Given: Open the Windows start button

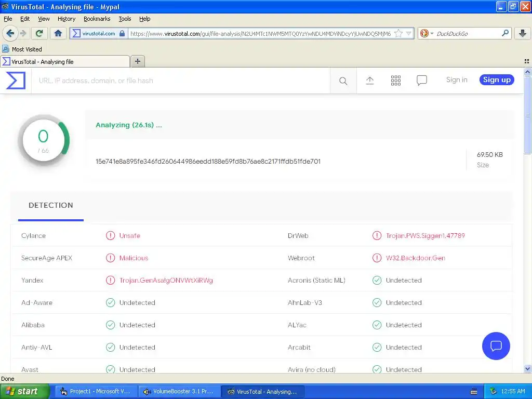Looking at the screenshot, I should (24, 391).
